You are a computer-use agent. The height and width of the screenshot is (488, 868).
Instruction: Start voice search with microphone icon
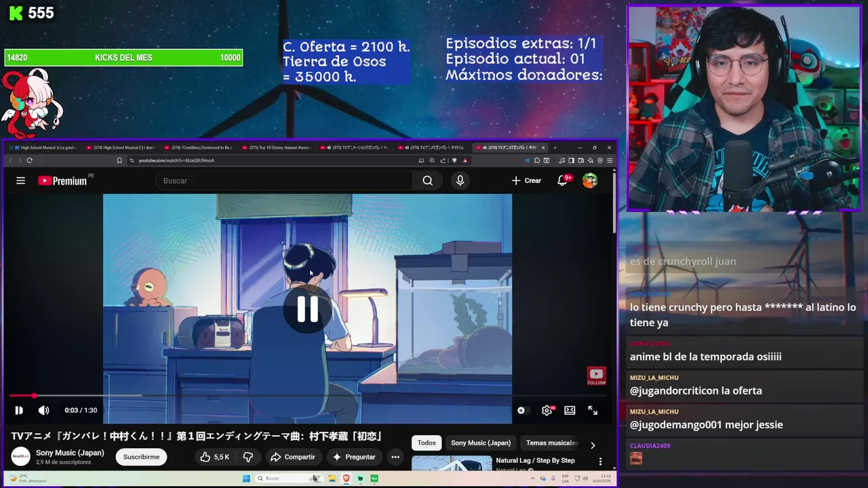coord(460,181)
